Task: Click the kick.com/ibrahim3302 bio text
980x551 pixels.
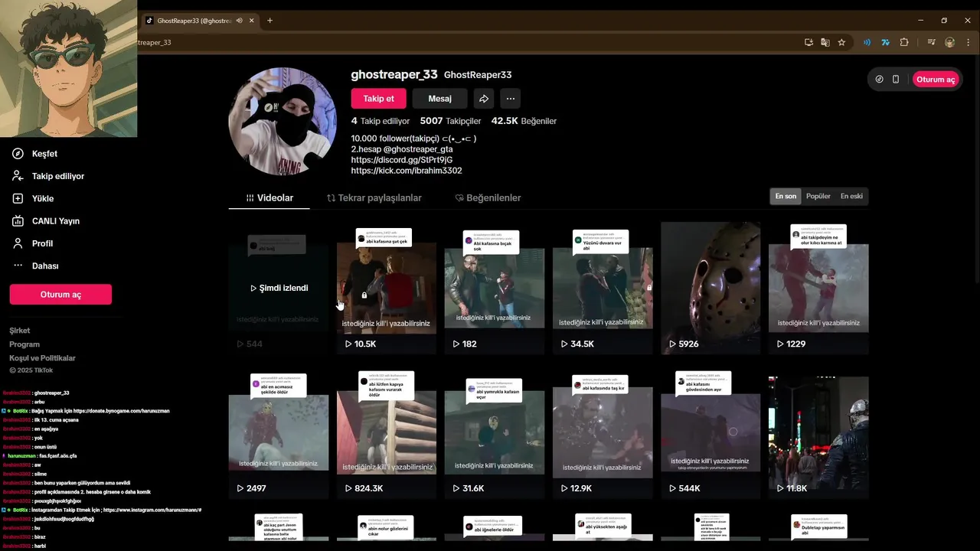Action: point(407,171)
